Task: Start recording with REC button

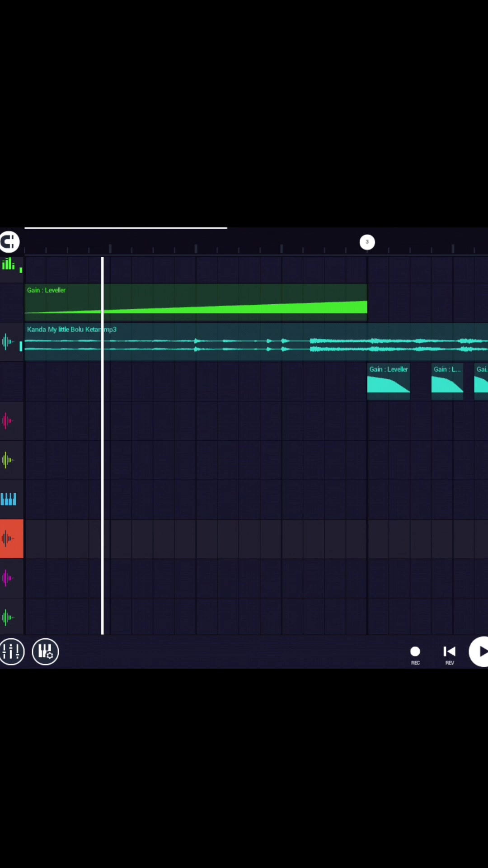Action: tap(415, 655)
